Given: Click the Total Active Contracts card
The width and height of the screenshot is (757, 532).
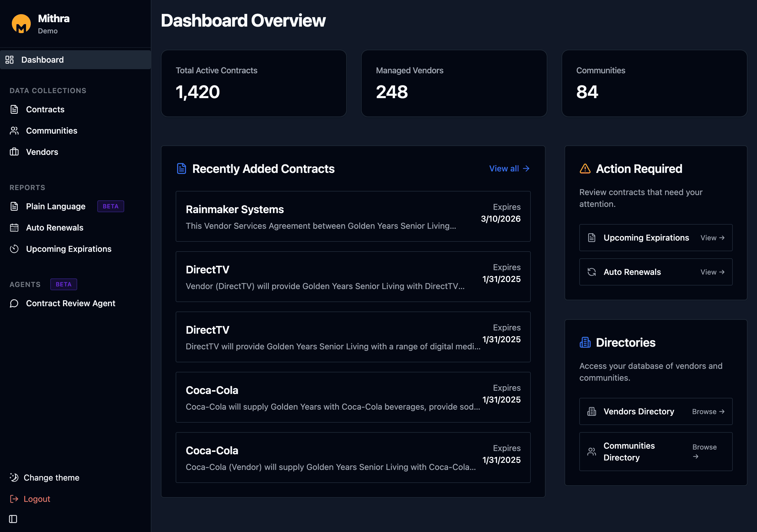Looking at the screenshot, I should [253, 83].
